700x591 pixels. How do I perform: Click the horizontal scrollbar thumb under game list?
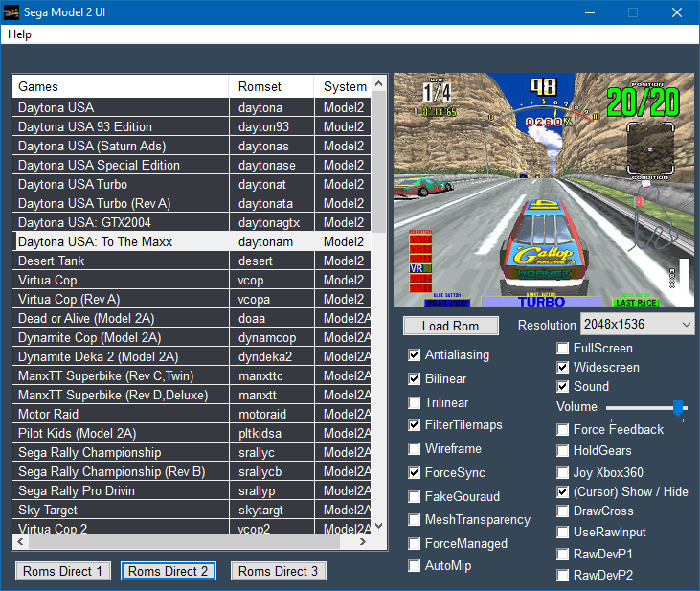184,542
